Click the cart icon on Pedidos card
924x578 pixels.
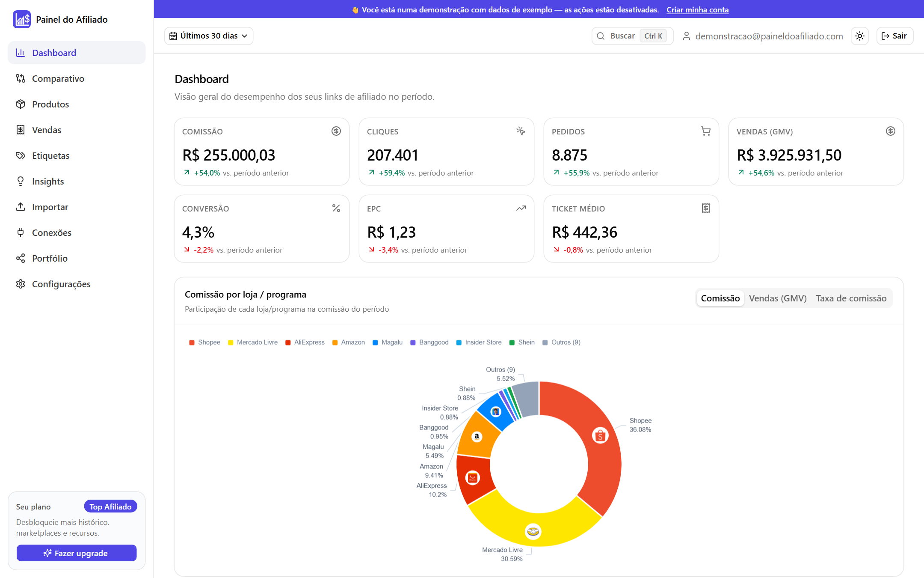706,131
